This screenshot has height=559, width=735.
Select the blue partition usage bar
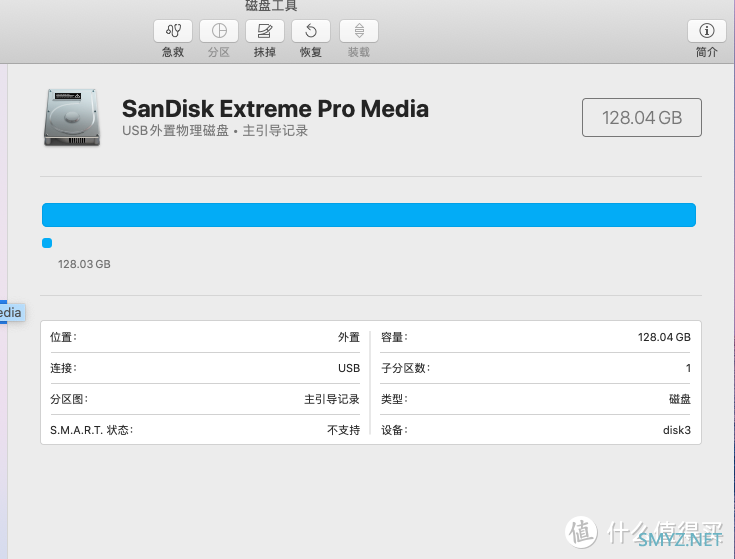click(x=369, y=215)
